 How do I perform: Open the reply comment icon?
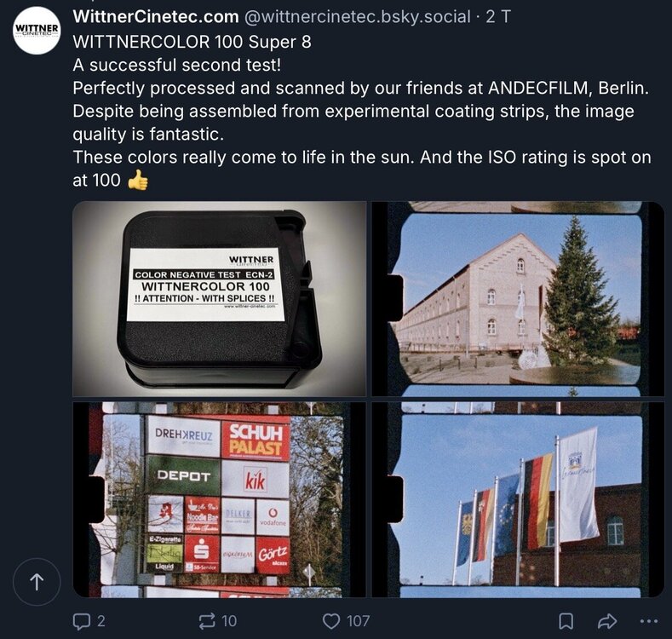point(82,621)
